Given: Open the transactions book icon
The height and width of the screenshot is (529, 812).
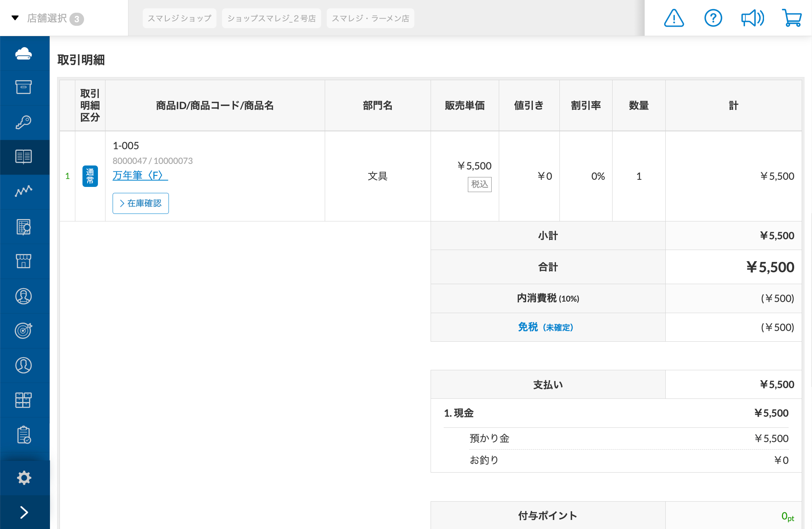Looking at the screenshot, I should 24,157.
